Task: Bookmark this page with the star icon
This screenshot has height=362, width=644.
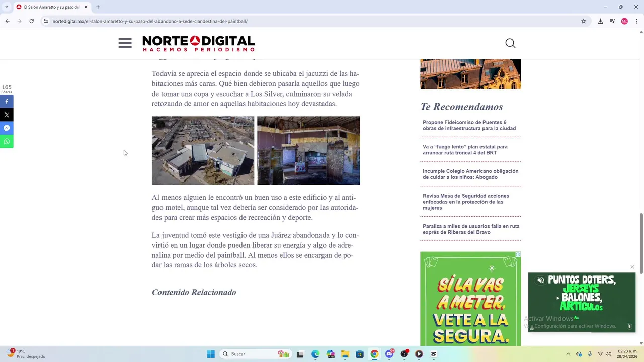Action: [584, 21]
